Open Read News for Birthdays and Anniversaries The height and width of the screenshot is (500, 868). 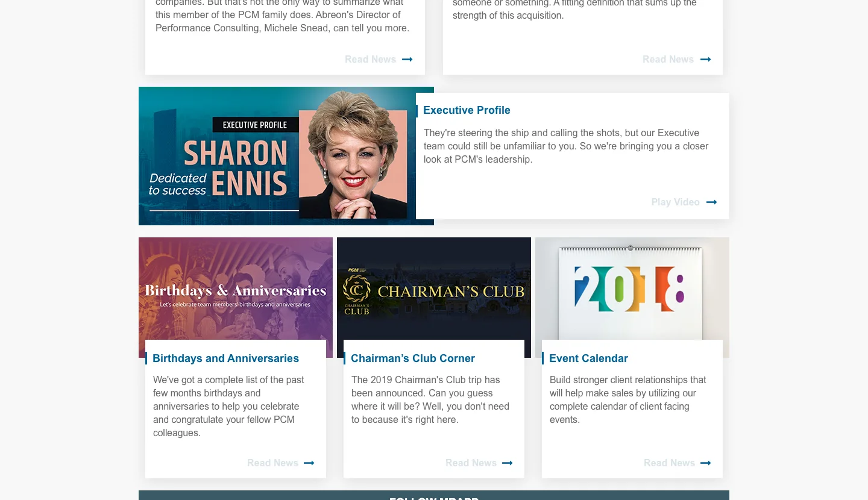click(x=272, y=463)
